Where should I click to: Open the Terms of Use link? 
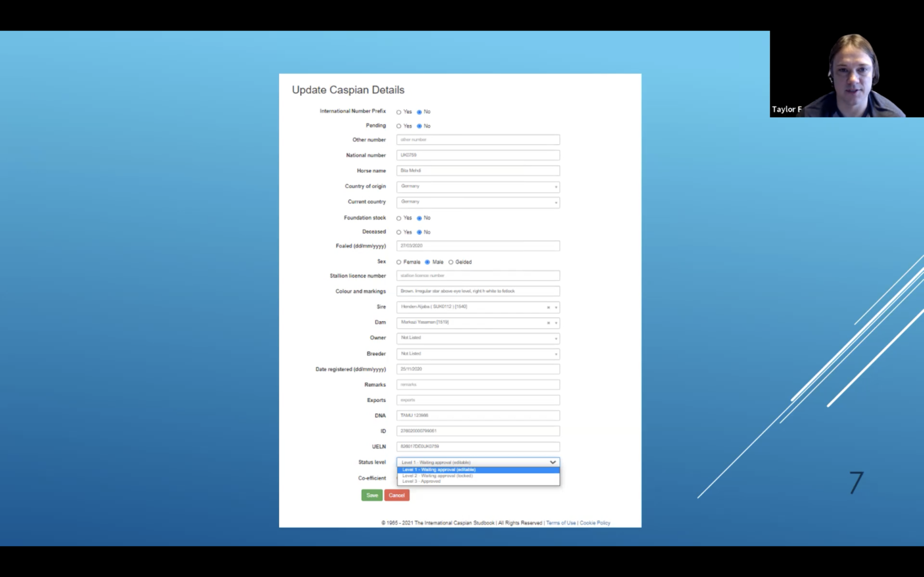(x=560, y=523)
